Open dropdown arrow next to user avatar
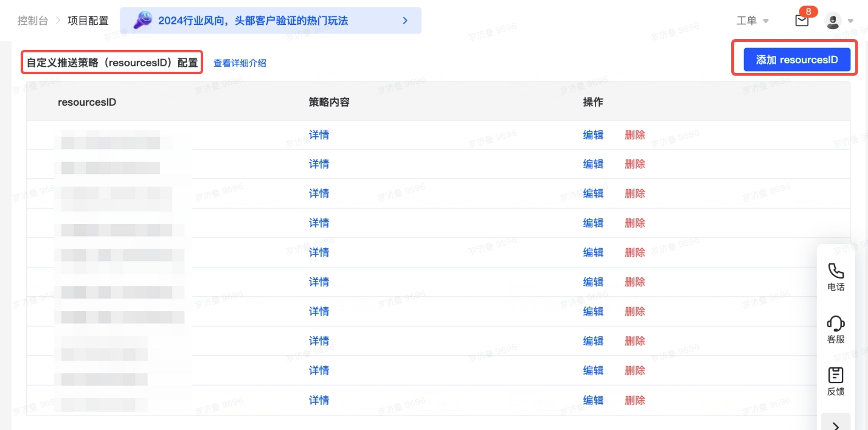 [850, 21]
